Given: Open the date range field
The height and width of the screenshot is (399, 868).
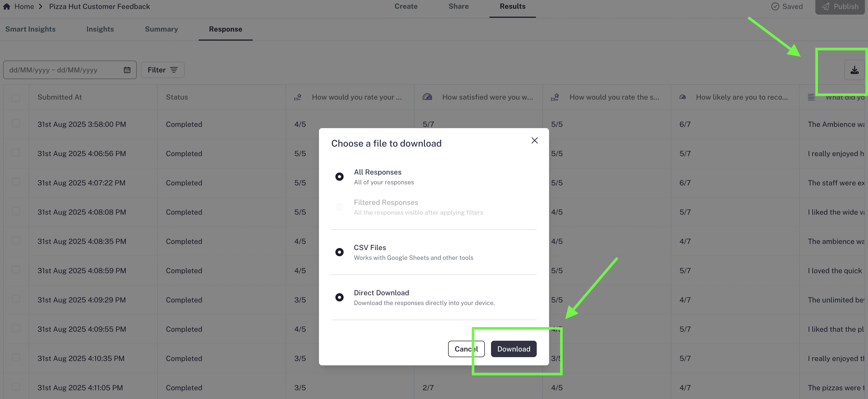Looking at the screenshot, I should pyautogui.click(x=70, y=70).
